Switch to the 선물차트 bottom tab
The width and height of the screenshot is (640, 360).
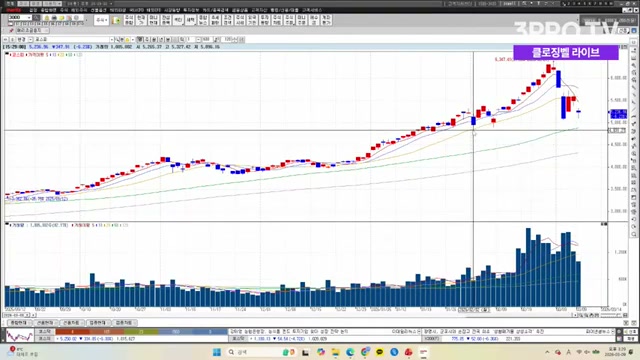click(71, 323)
